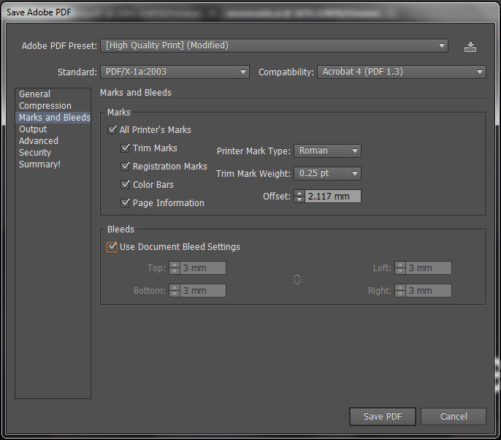Image resolution: width=501 pixels, height=440 pixels.
Task: Click the Cancel button
Action: click(454, 417)
